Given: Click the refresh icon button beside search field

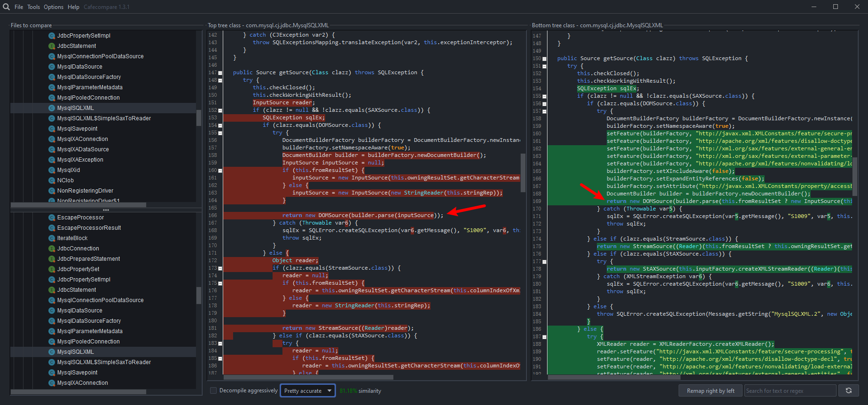Looking at the screenshot, I should [x=848, y=390].
